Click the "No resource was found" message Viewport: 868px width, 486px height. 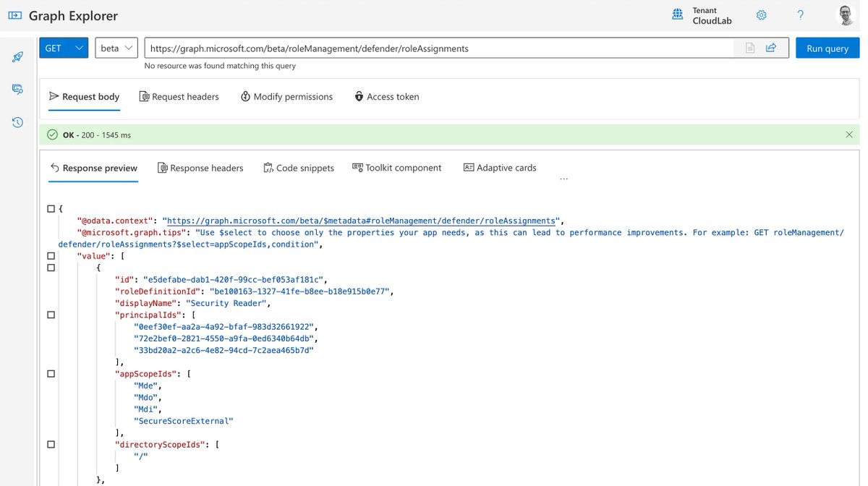point(220,66)
